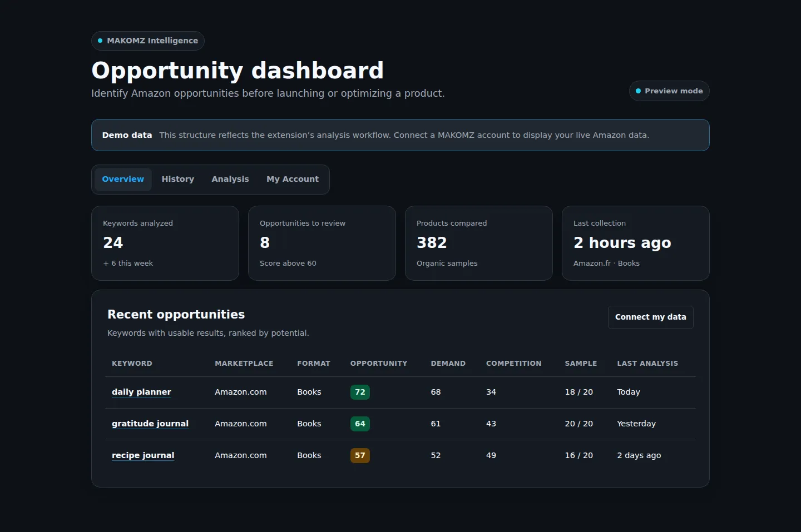Click the SAMPLE column header
The image size is (801, 532).
(581, 364)
